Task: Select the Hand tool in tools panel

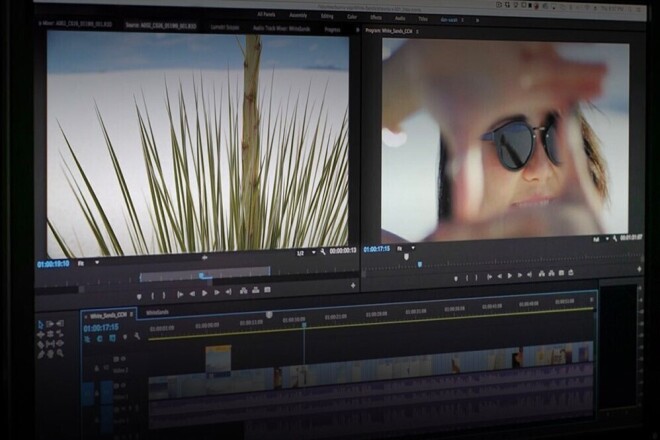Action: tap(51, 354)
